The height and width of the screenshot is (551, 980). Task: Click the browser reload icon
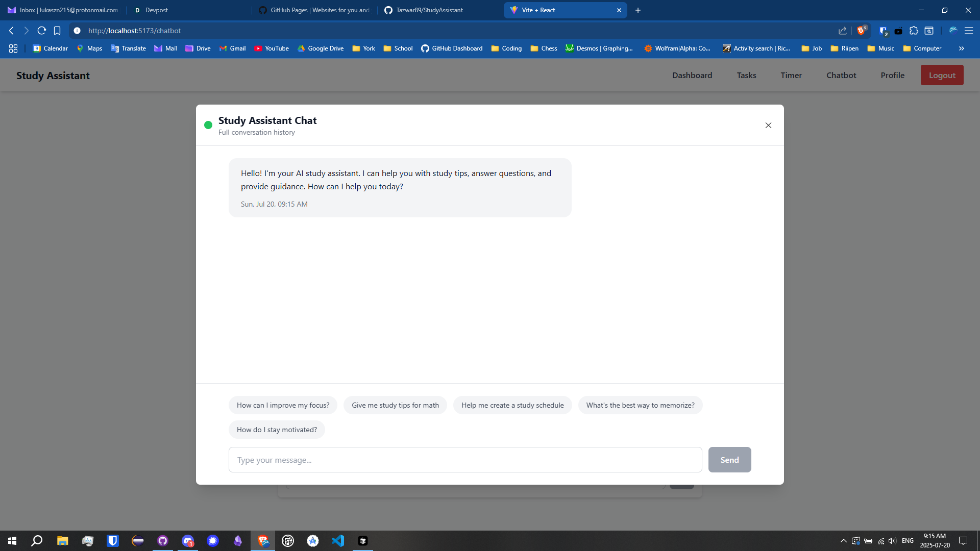(42, 31)
